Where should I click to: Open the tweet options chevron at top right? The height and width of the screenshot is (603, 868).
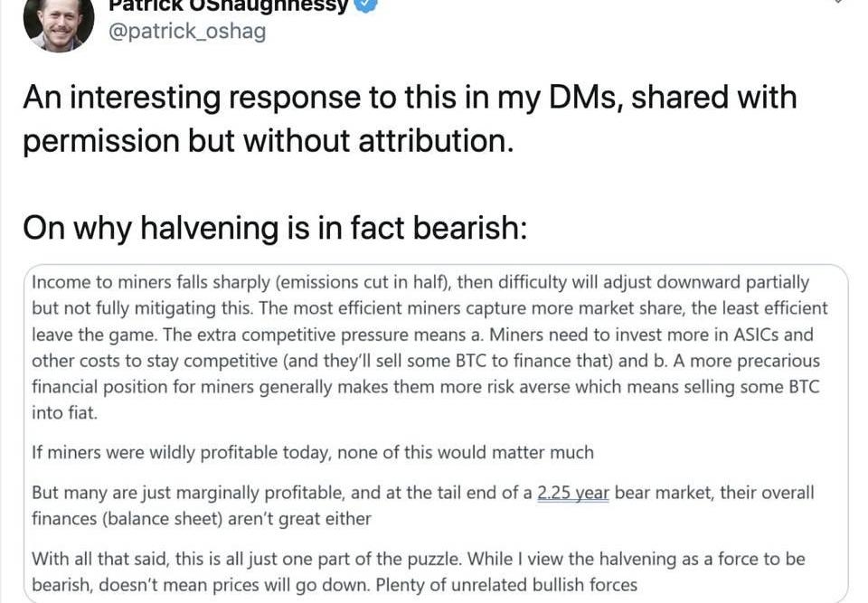(x=839, y=3)
